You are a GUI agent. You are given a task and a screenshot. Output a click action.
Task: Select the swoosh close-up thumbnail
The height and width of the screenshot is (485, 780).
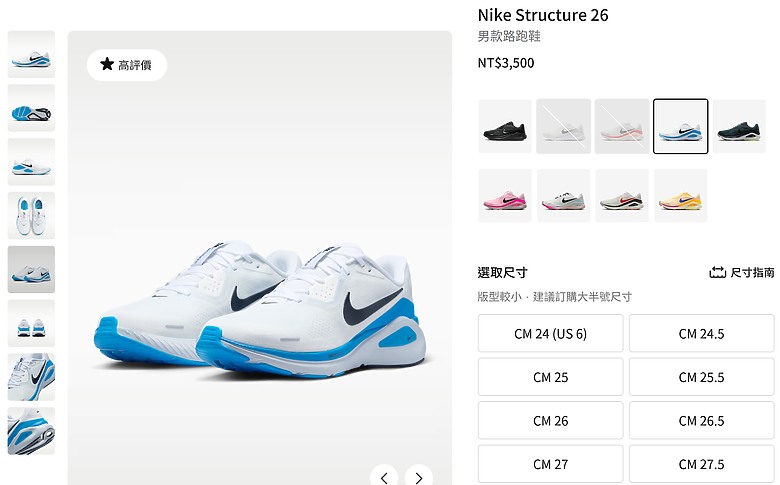click(31, 377)
